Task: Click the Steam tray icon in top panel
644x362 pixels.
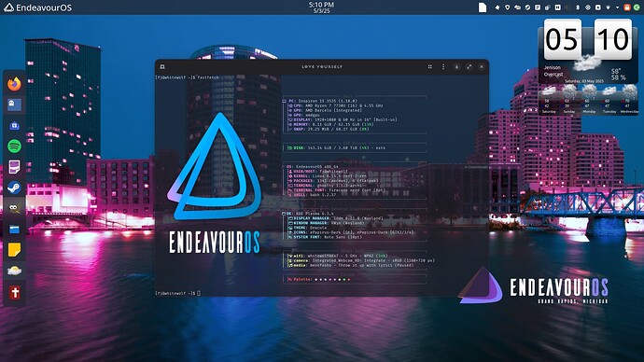Action: 527,7
